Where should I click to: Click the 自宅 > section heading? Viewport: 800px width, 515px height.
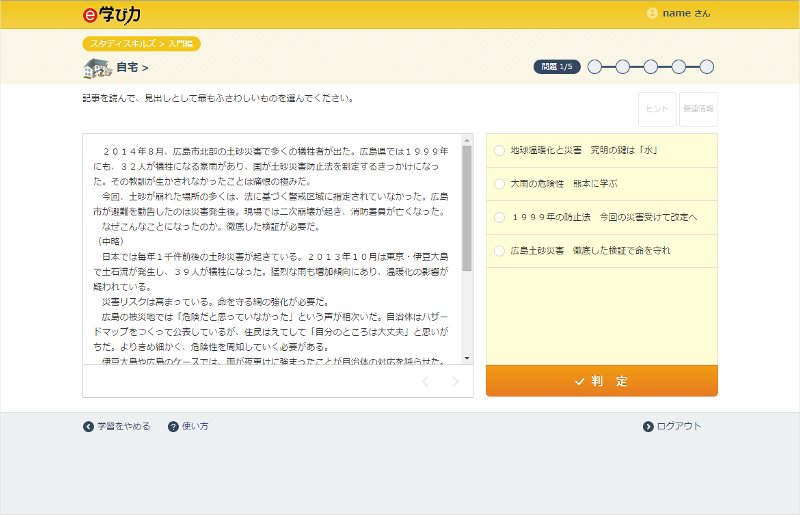(132, 68)
